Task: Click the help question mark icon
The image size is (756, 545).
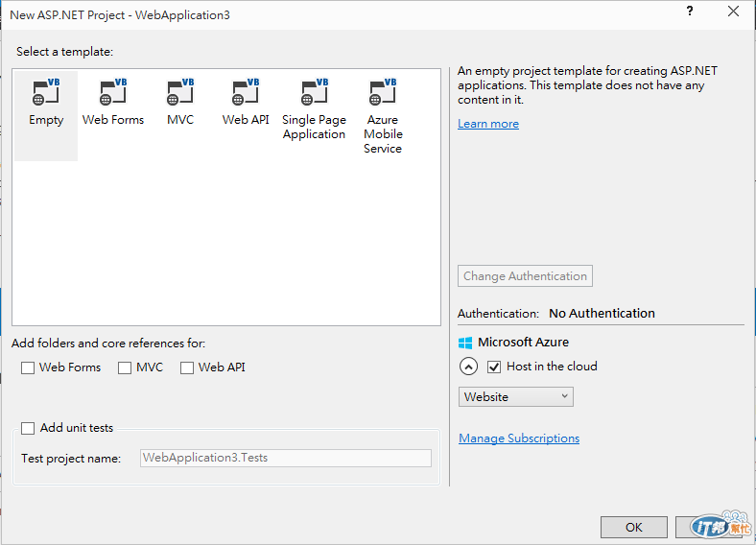Action: [x=690, y=12]
